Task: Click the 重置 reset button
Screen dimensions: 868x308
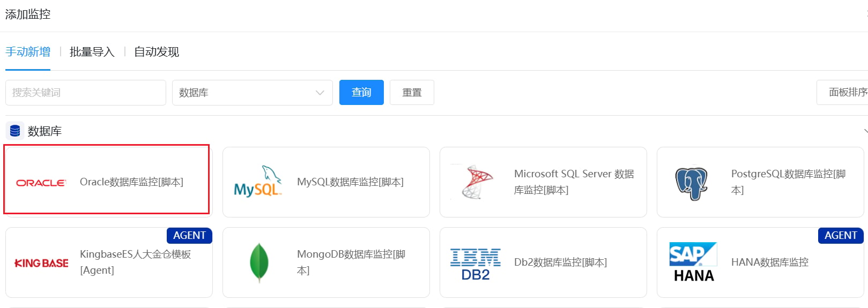Action: click(412, 93)
